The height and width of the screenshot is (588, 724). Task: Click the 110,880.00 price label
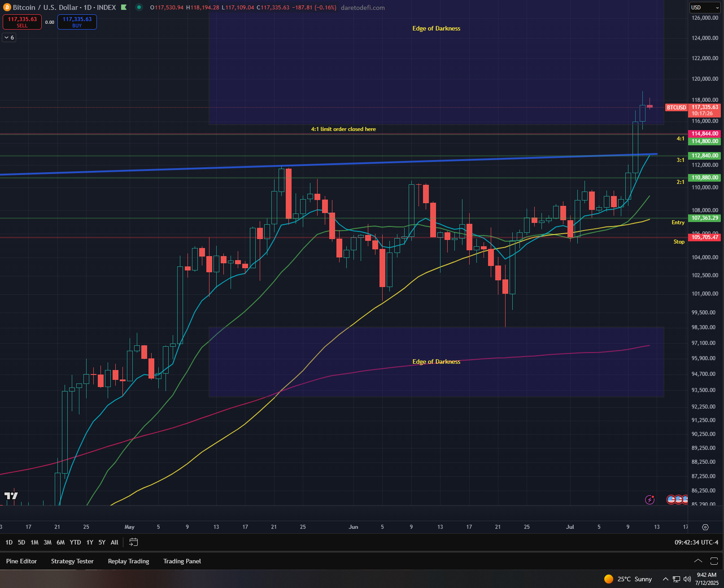pos(705,178)
